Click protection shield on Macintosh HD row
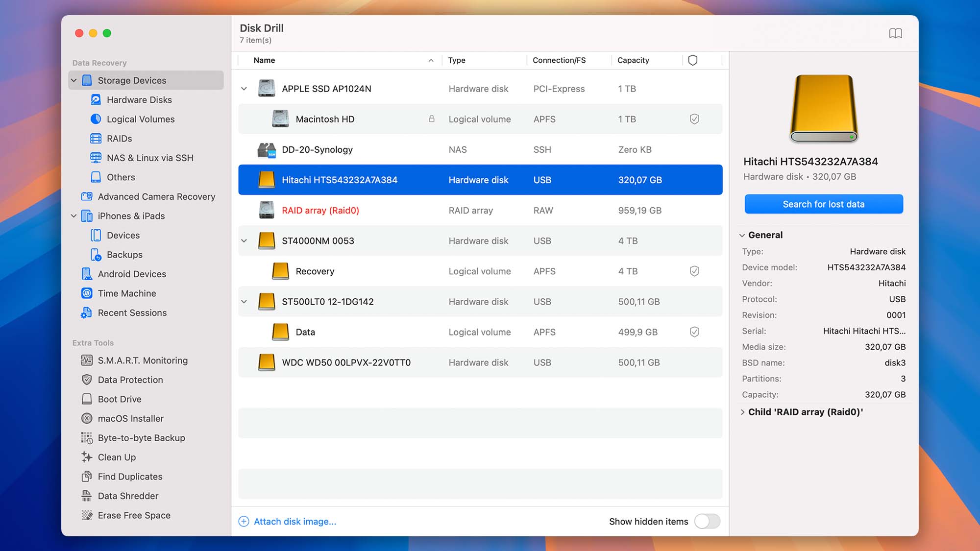Image resolution: width=980 pixels, height=551 pixels. [694, 119]
